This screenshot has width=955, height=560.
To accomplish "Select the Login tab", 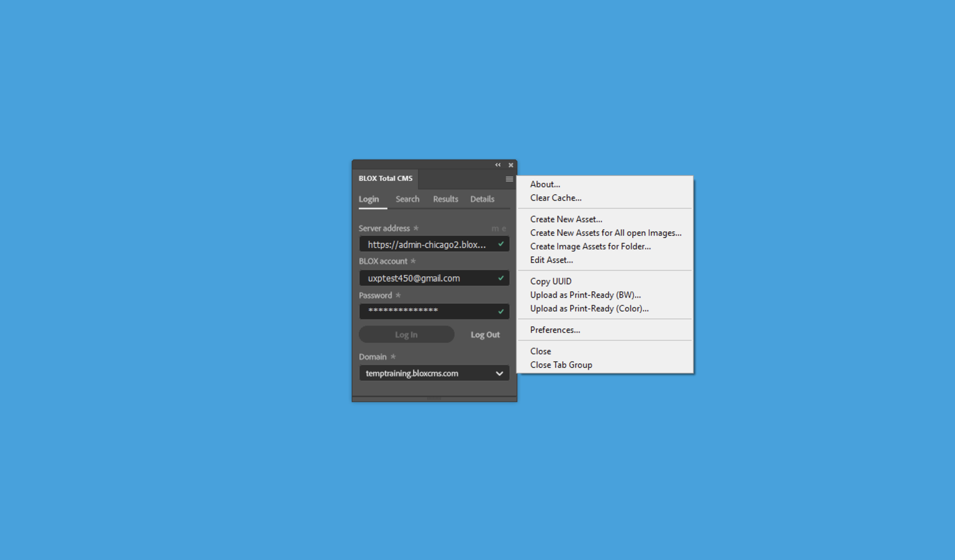I will pyautogui.click(x=369, y=199).
